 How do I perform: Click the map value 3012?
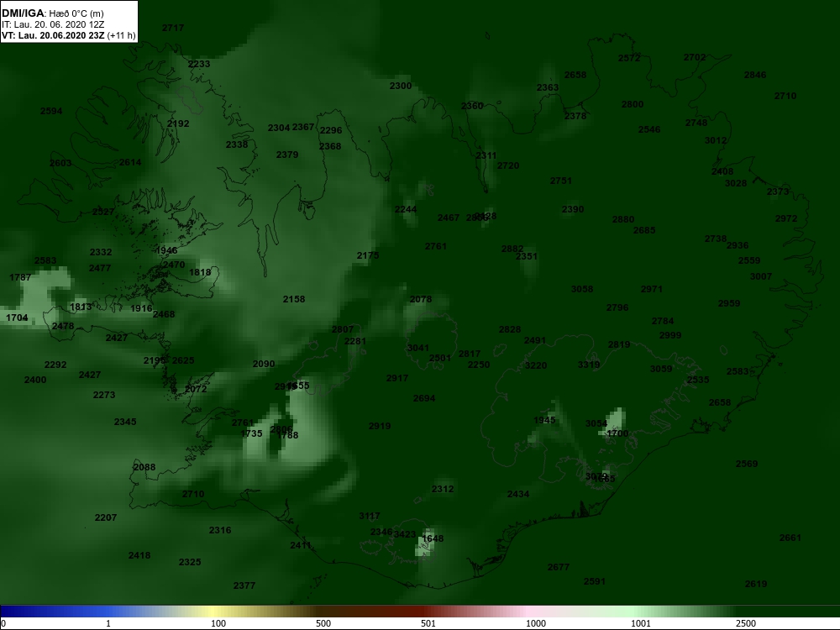point(716,140)
